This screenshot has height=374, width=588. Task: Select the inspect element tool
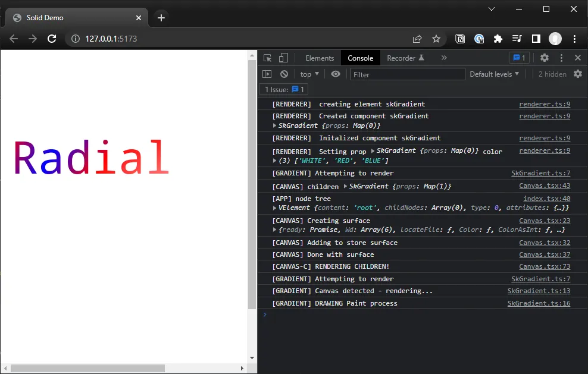tap(267, 58)
